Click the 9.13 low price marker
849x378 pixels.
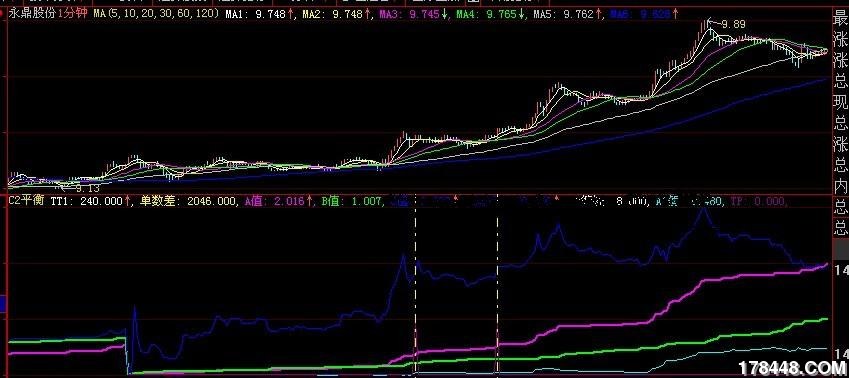[x=87, y=188]
